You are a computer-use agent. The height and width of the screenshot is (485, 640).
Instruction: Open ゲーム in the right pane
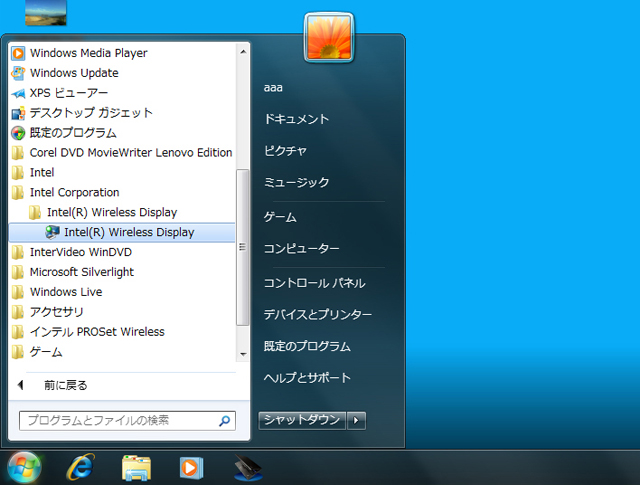tap(280, 217)
